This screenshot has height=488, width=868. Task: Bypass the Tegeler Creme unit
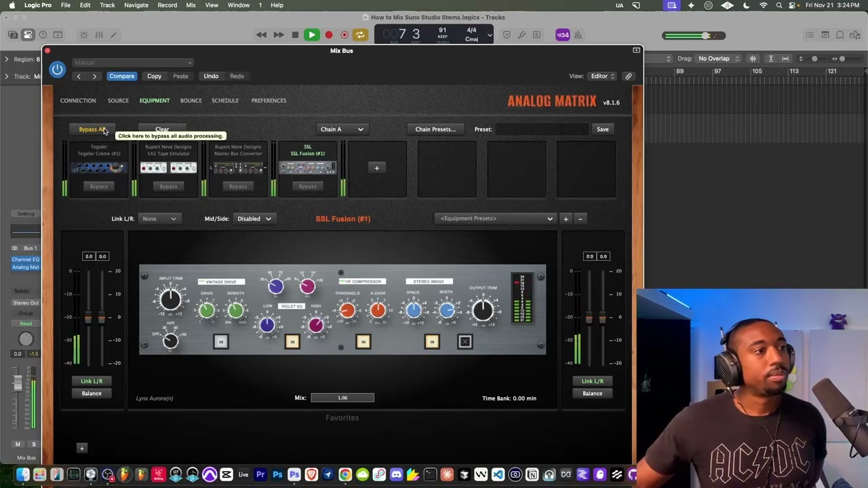[x=99, y=186]
